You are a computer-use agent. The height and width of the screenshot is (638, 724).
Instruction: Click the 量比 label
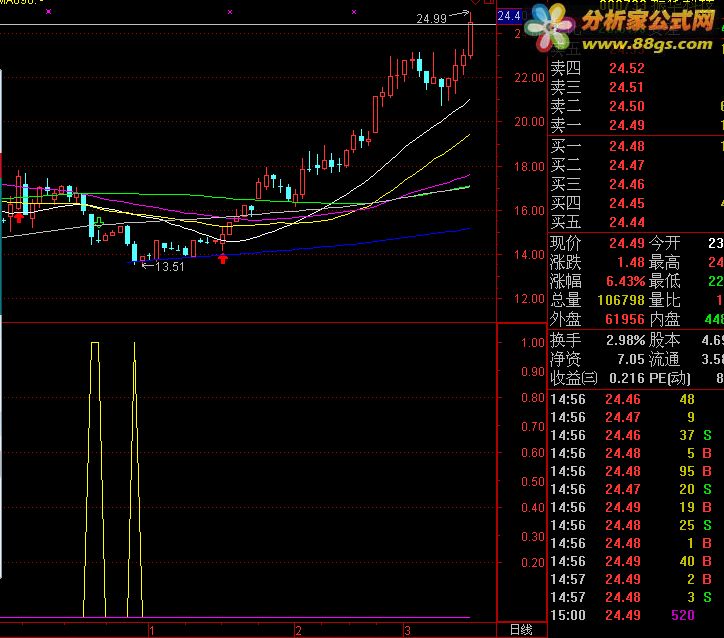[x=664, y=300]
